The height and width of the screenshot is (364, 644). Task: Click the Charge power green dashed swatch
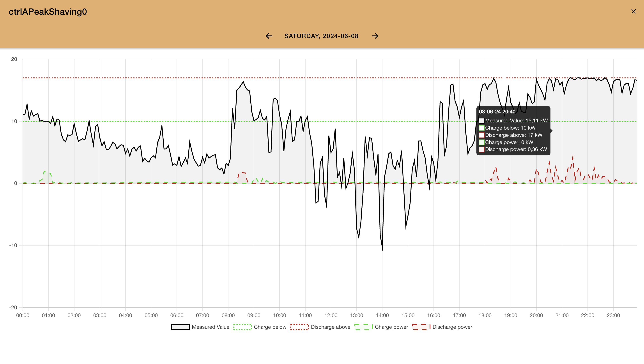(363, 327)
